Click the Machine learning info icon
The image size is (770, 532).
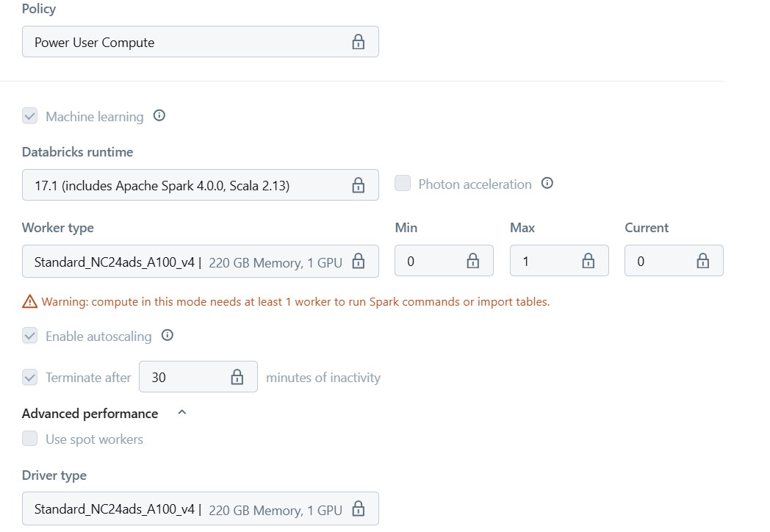[159, 115]
